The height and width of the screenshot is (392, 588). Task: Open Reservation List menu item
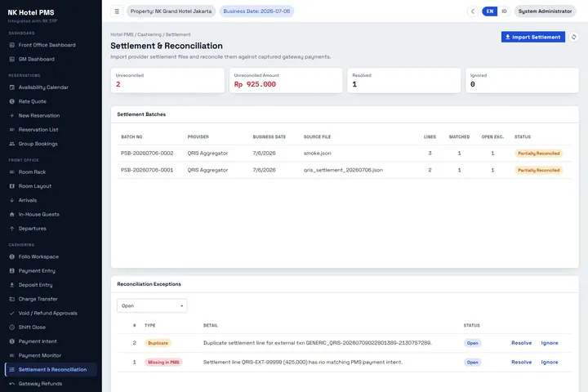click(x=51, y=130)
